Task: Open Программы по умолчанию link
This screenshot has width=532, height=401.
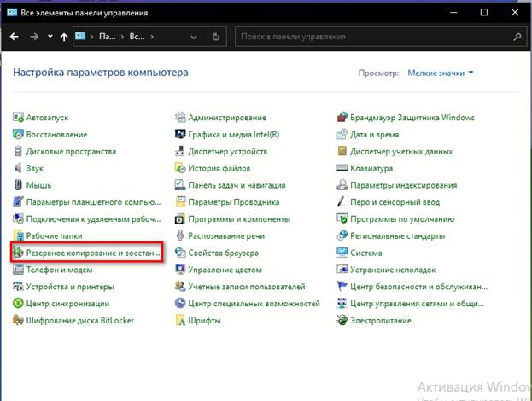Action: (402, 219)
